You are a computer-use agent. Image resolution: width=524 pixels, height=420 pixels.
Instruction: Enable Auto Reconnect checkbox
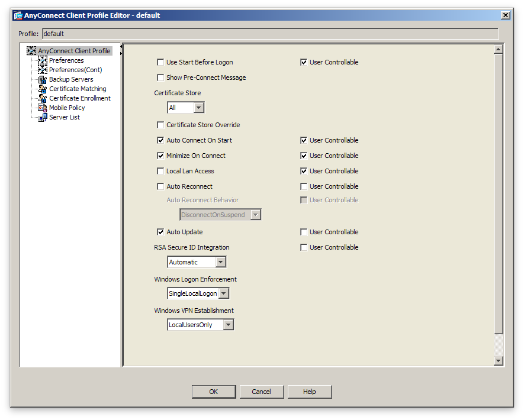pyautogui.click(x=160, y=186)
